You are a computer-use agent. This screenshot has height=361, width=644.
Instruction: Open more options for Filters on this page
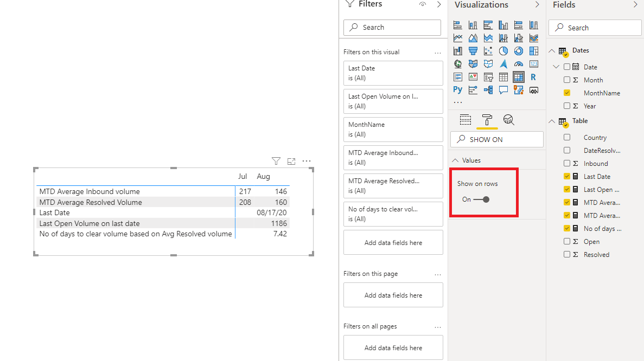438,274
